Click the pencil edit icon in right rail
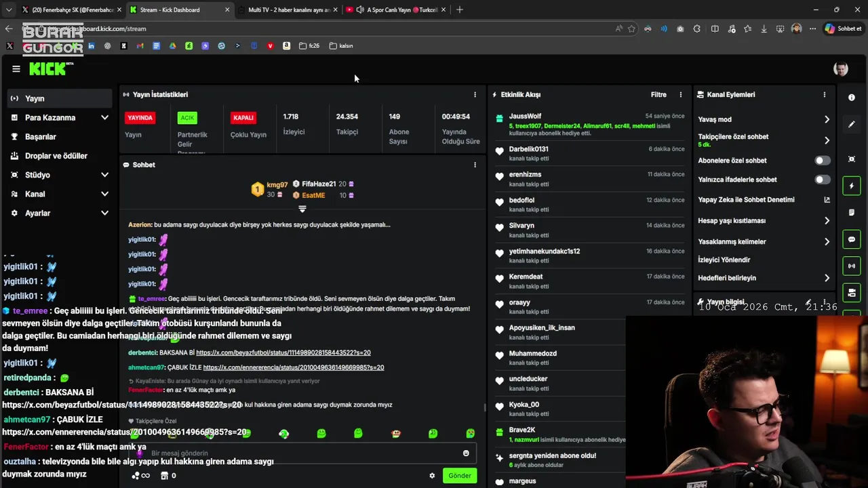The image size is (868, 488). click(852, 125)
